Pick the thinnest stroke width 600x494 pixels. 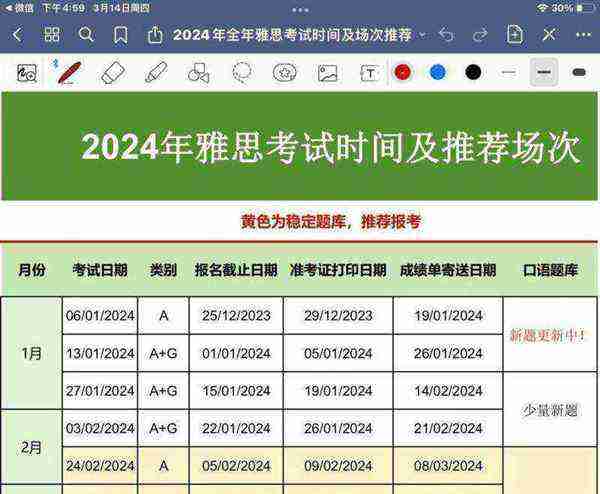point(509,72)
